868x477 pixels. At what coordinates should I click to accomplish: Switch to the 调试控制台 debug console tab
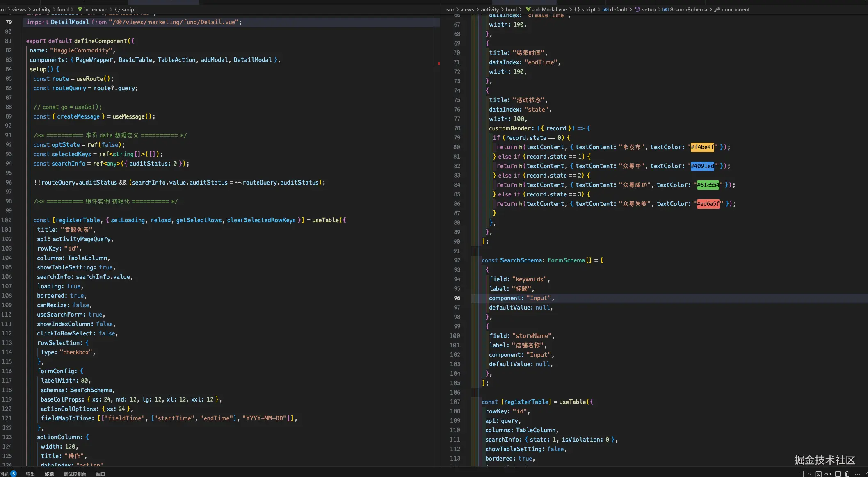pos(75,474)
